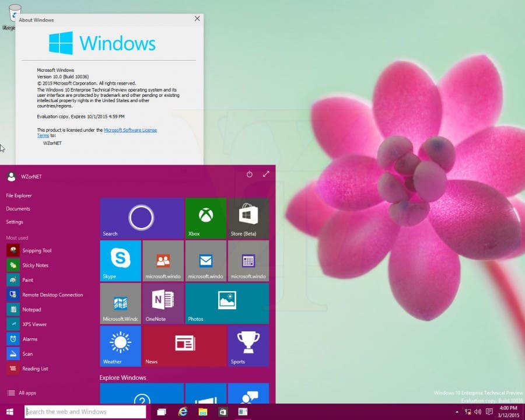The image size is (525, 420).
Task: Open the Mail tile with envelope icon
Action: pos(205,261)
